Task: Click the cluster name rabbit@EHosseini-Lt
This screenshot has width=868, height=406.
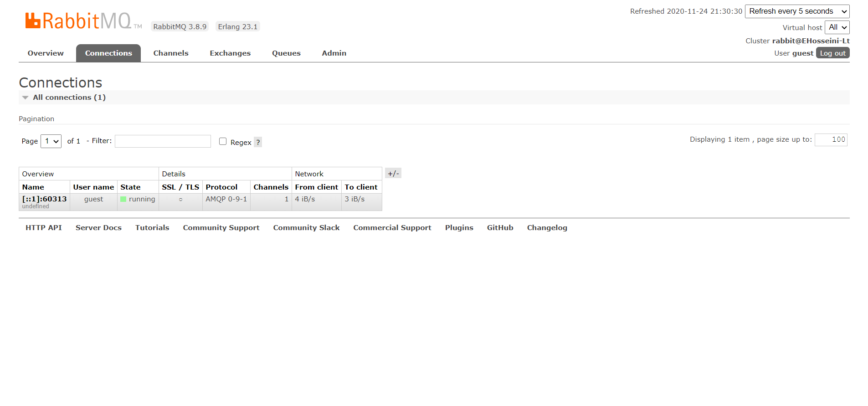Action: 811,41
